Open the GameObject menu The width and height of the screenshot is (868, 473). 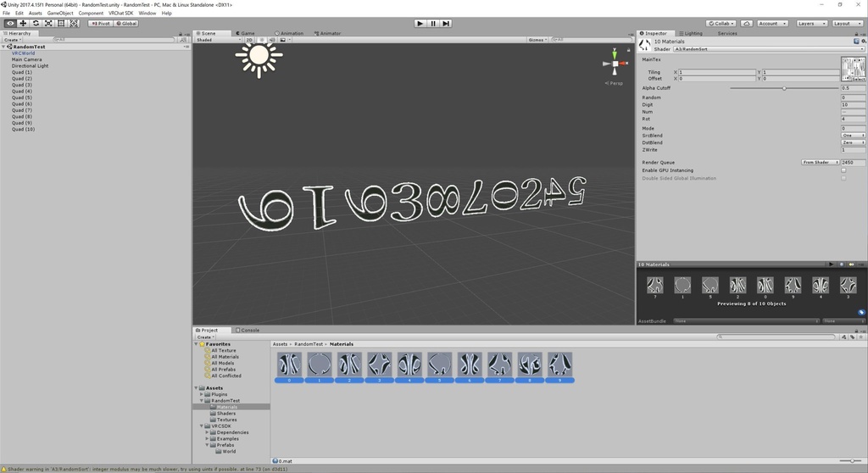(60, 14)
